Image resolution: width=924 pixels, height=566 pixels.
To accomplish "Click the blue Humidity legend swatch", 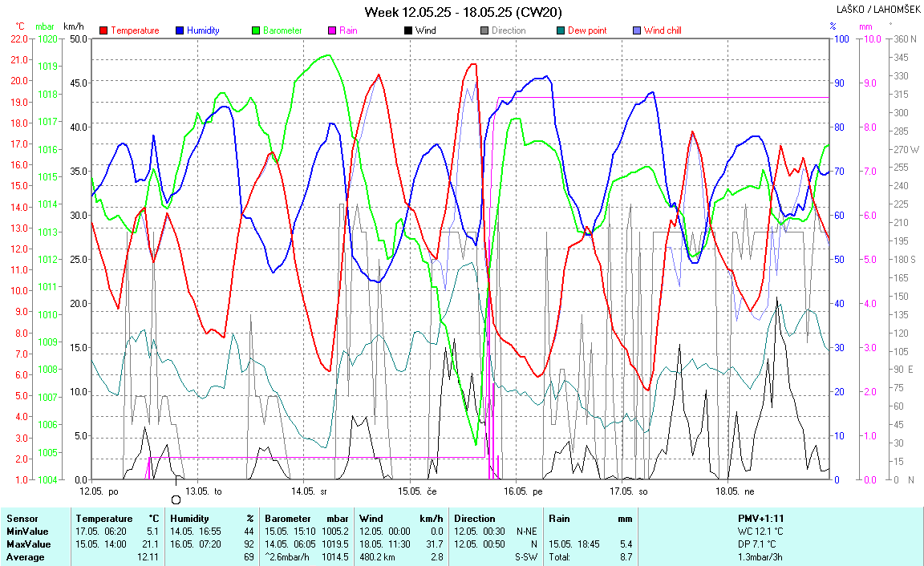I will tap(180, 30).
